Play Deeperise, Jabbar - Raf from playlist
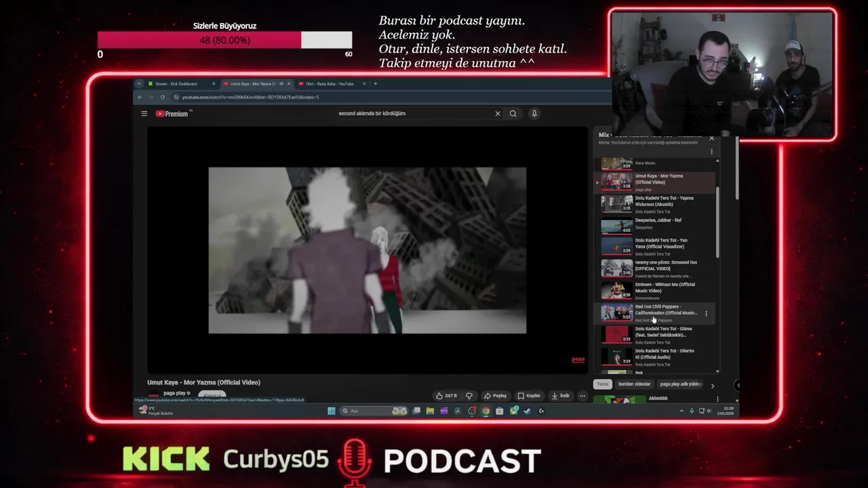The width and height of the screenshot is (868, 488). [x=655, y=226]
